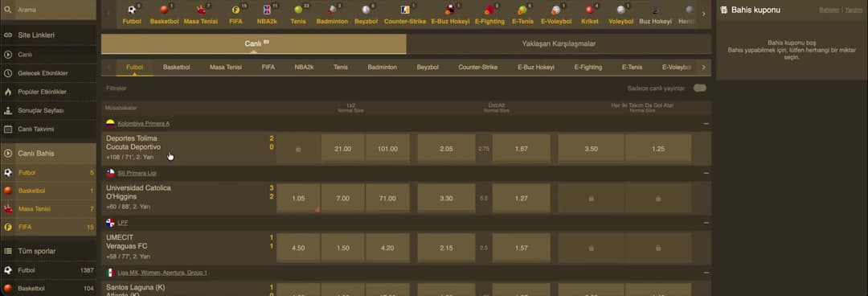Click the Badminton shuttlecock icon in top carousel
Viewport: 868px width, 296px height.
(x=332, y=10)
